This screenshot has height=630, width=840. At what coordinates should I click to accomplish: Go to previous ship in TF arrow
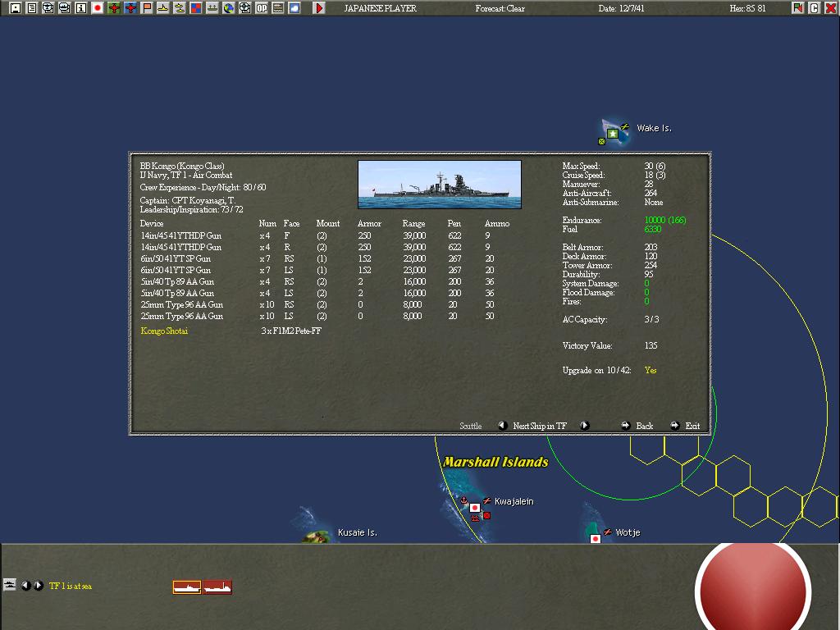point(503,426)
